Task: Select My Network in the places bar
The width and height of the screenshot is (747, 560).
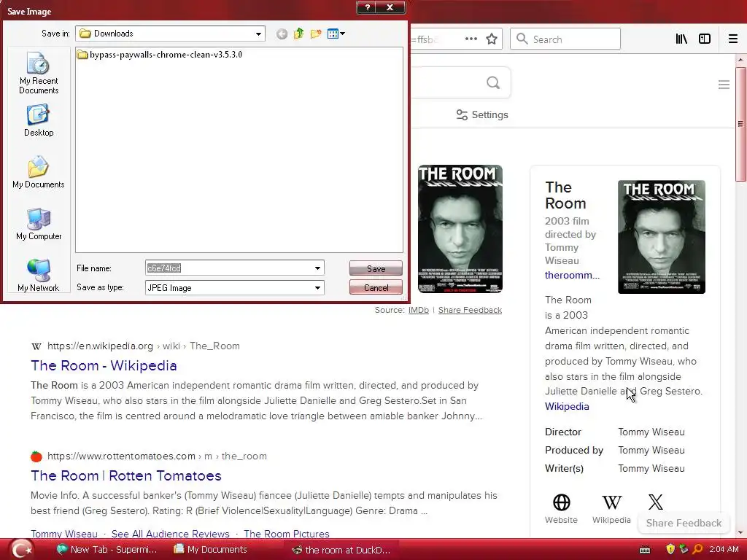Action: pyautogui.click(x=39, y=276)
